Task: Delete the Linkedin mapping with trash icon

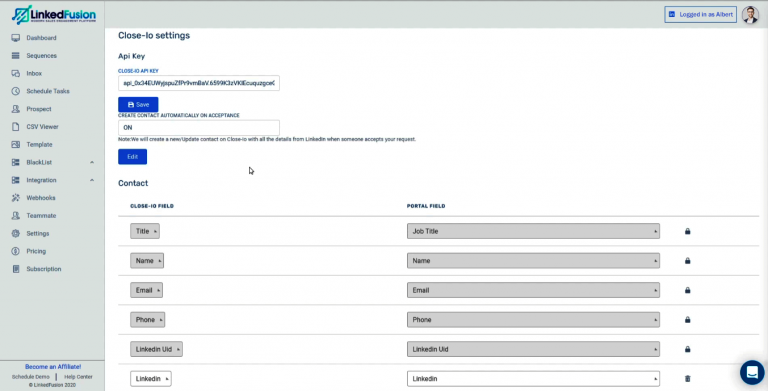Action: (687, 379)
